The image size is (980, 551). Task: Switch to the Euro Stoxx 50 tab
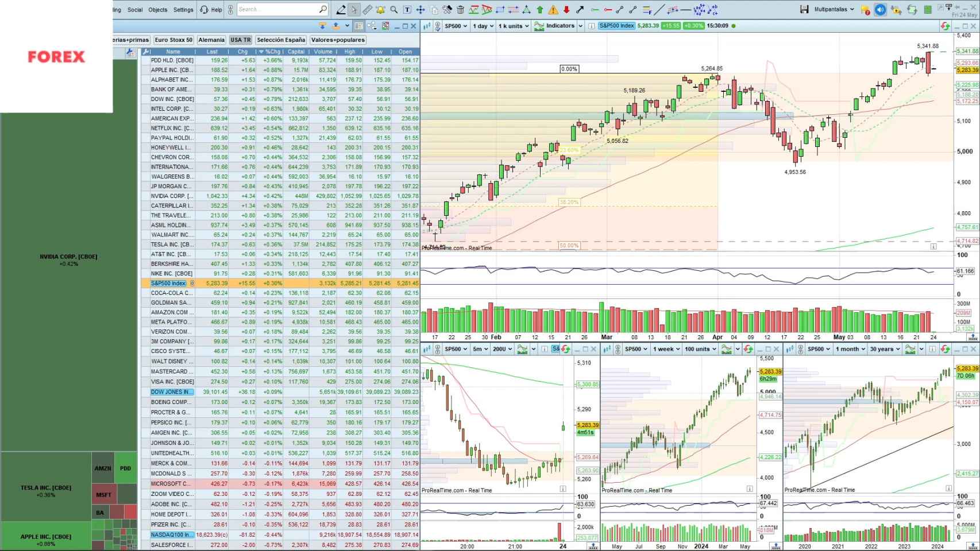point(173,40)
